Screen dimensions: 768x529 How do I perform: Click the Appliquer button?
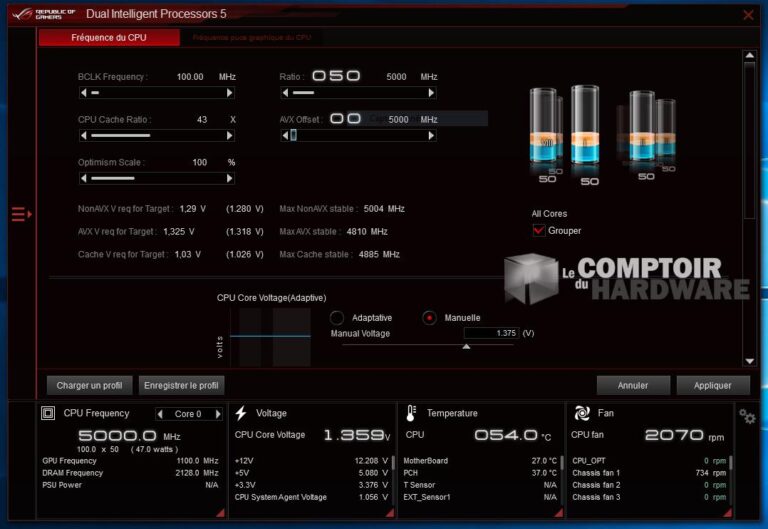713,385
